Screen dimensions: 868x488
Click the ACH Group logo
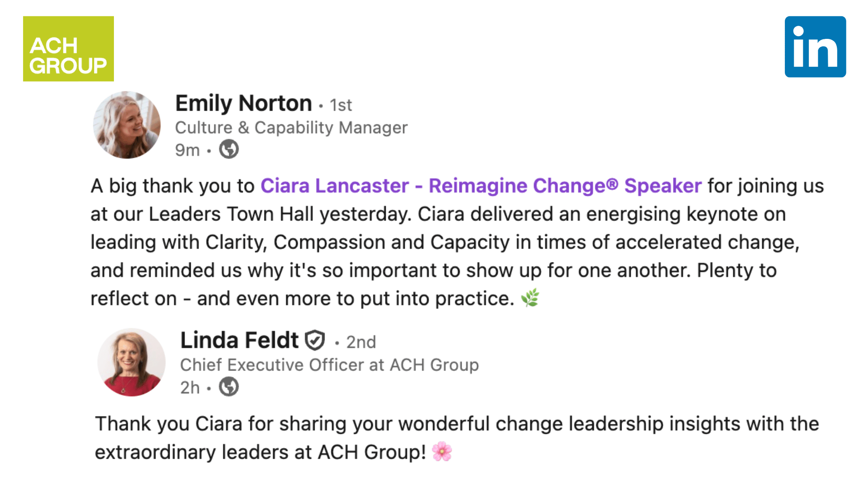(68, 49)
